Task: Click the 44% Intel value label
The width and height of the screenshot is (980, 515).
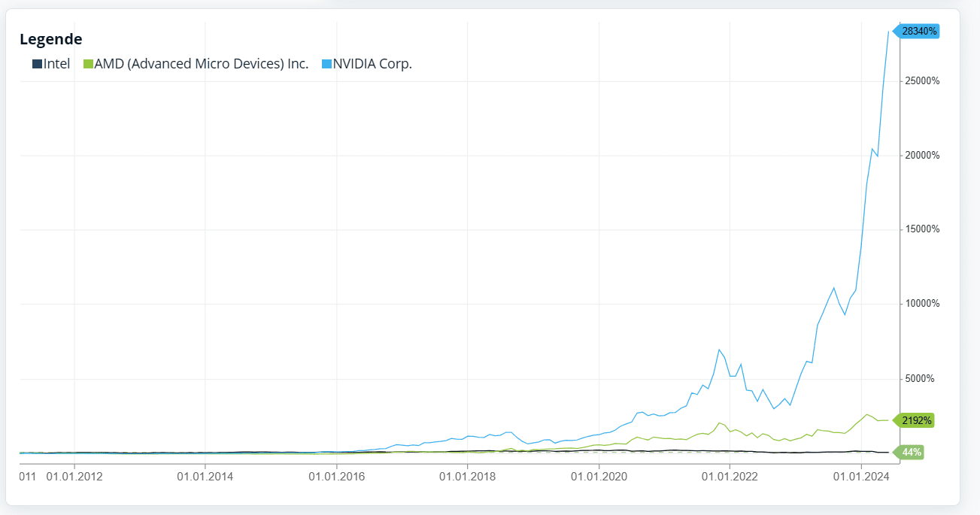Action: click(908, 453)
